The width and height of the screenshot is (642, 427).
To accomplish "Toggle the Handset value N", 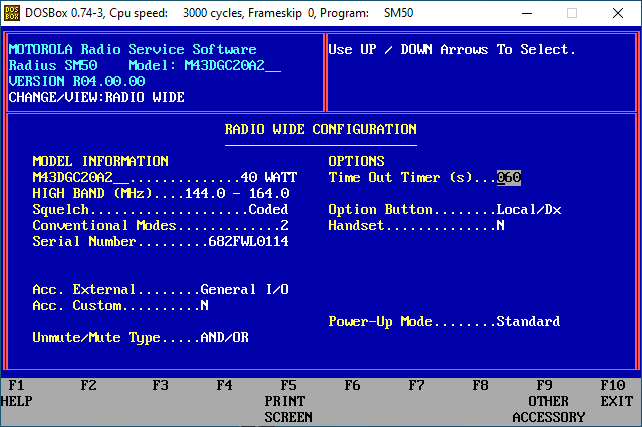I will 500,226.
